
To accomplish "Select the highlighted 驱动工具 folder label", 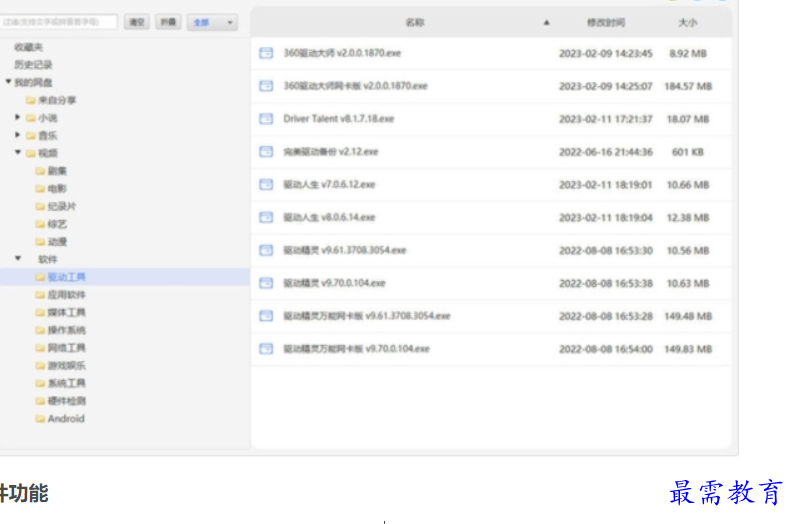I will 67,277.
